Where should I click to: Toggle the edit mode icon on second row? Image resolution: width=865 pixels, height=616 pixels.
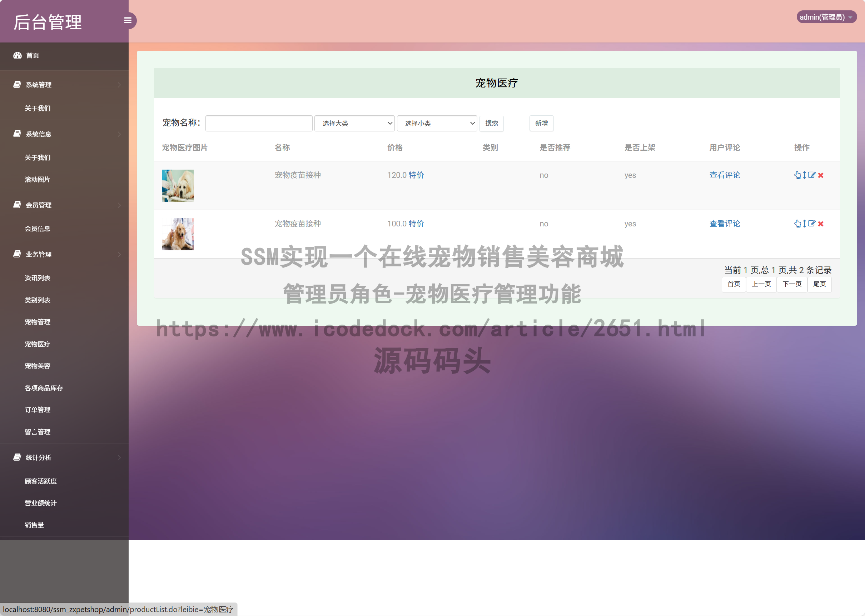(812, 224)
